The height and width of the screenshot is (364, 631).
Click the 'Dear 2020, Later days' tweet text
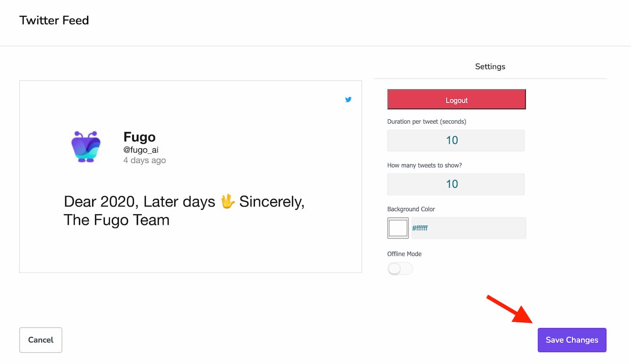[184, 210]
